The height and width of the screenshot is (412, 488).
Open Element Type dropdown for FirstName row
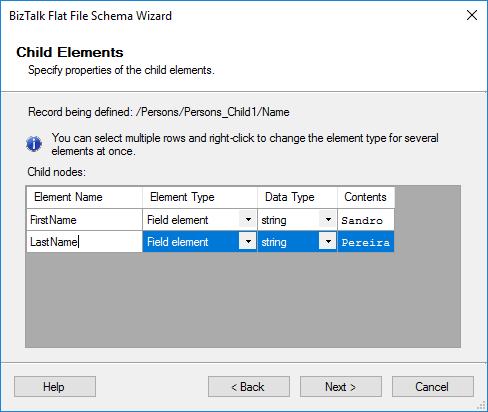[248, 220]
